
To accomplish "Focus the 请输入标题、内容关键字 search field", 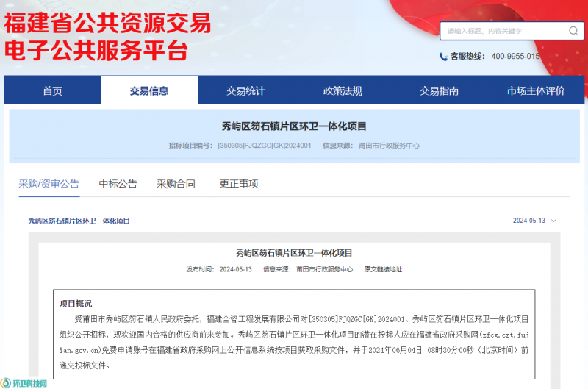I will coord(500,31).
